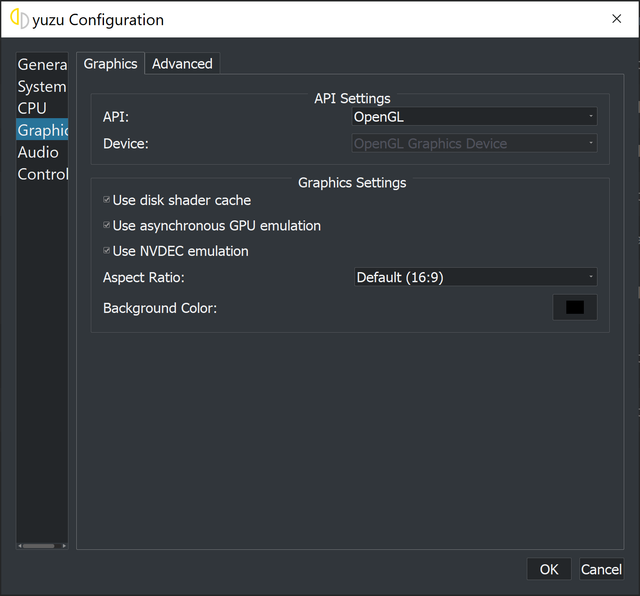Click the yuzu logo icon in title bar
Image resolution: width=640 pixels, height=596 pixels.
19,19
